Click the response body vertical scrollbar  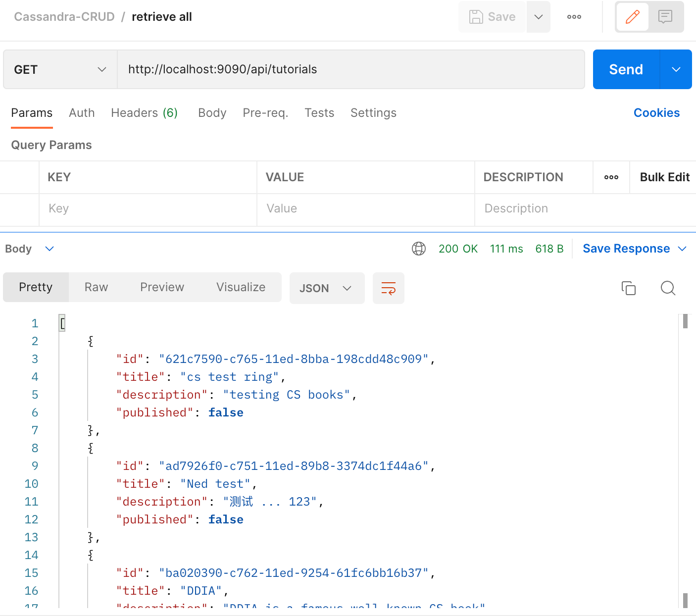pos(685,461)
